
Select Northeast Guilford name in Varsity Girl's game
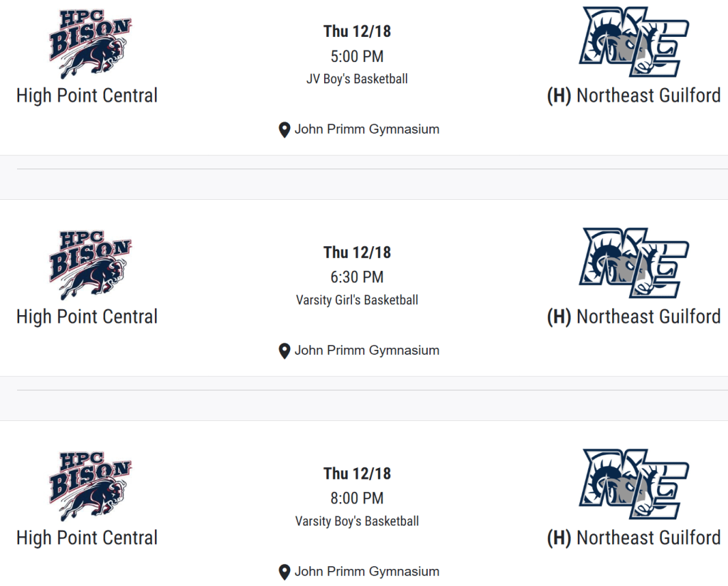click(648, 316)
